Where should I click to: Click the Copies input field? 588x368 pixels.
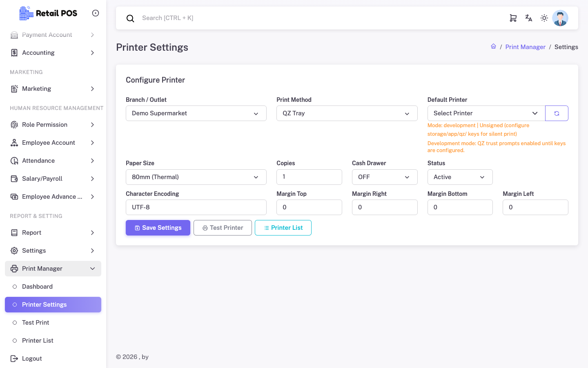coord(309,177)
